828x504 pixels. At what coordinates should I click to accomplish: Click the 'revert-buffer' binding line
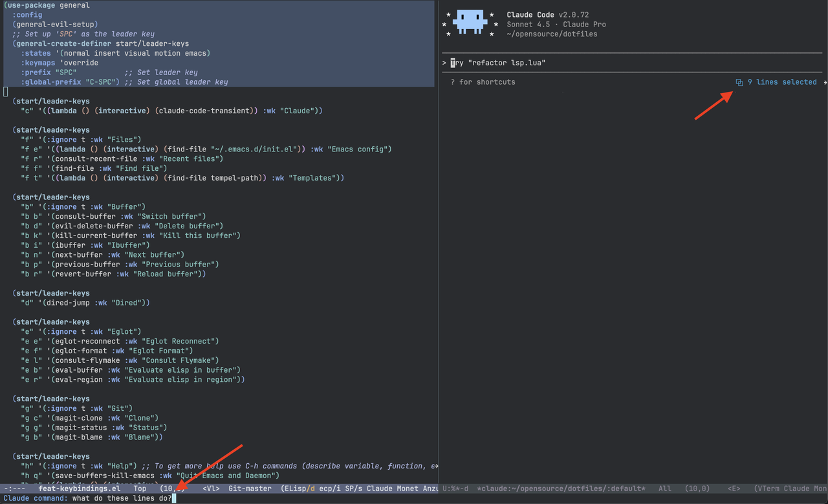point(113,274)
